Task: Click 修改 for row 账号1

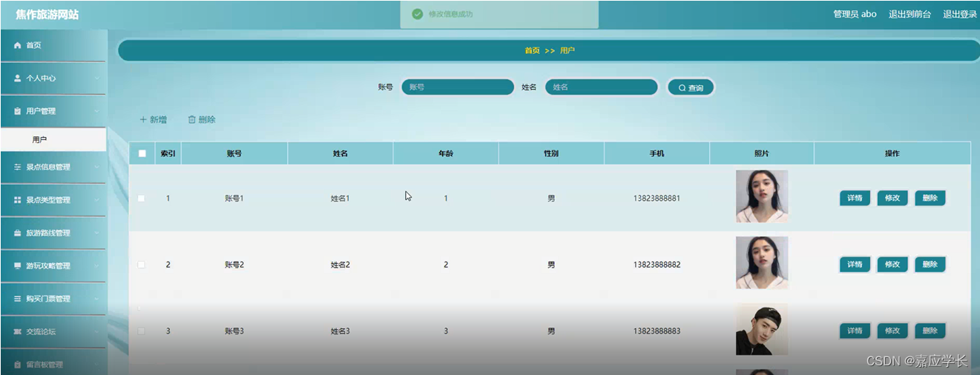Action: [892, 199]
